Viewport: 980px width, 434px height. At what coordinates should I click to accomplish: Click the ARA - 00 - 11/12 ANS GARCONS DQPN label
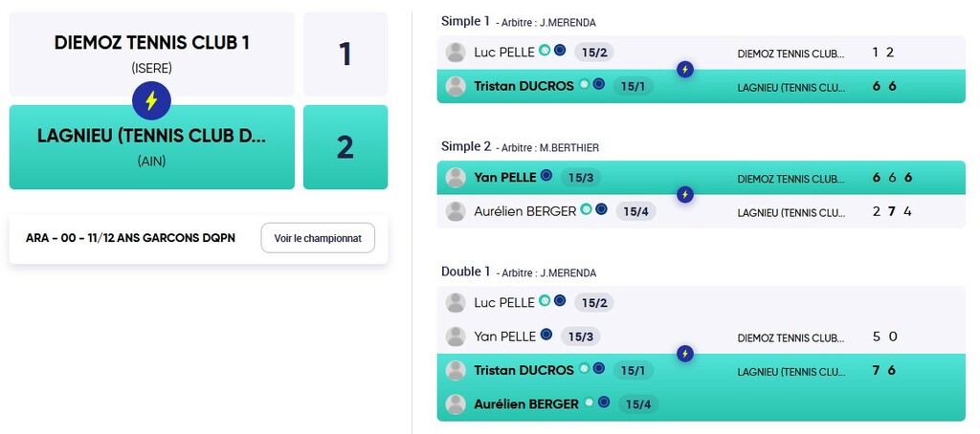coord(130,238)
